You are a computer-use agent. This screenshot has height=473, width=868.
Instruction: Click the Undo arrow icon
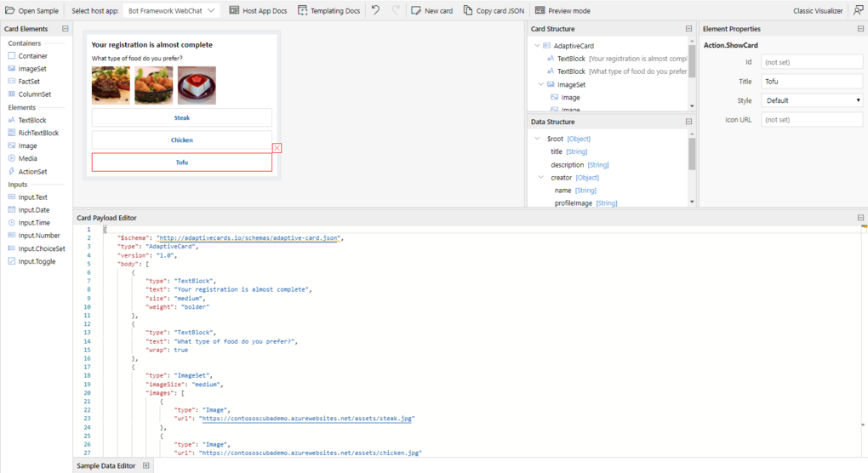376,10
